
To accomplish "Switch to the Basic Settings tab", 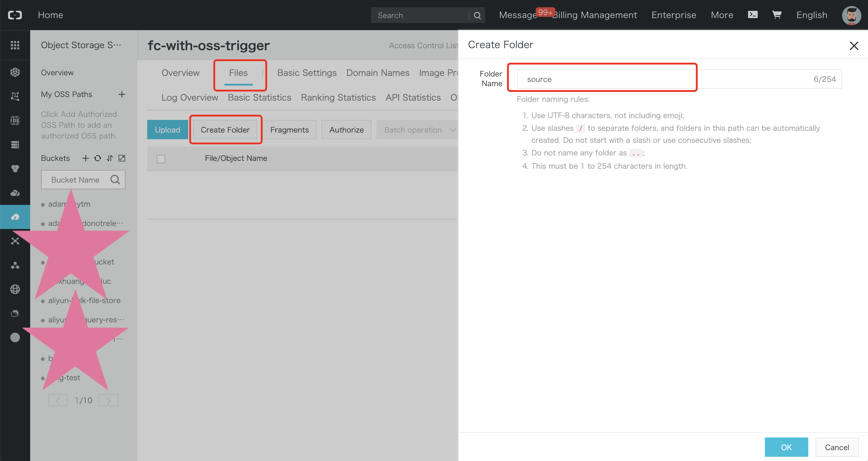I will point(307,73).
